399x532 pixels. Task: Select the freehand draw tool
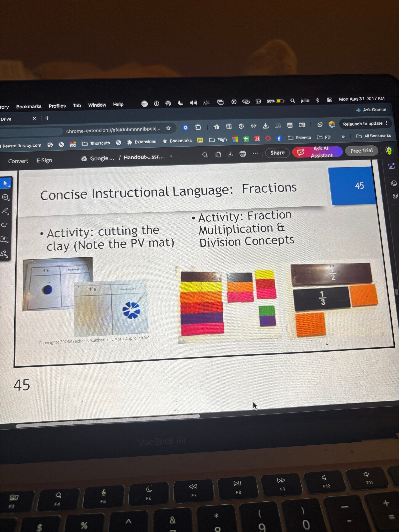(x=5, y=225)
